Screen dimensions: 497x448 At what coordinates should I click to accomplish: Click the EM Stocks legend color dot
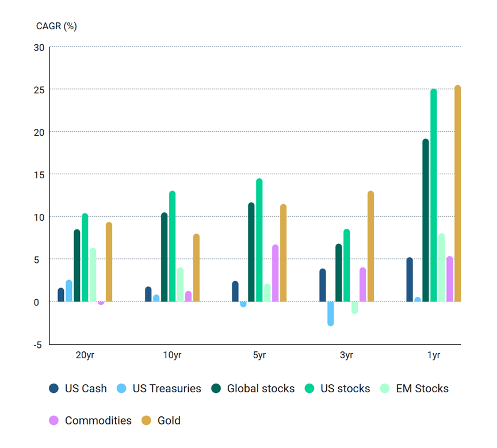385,388
